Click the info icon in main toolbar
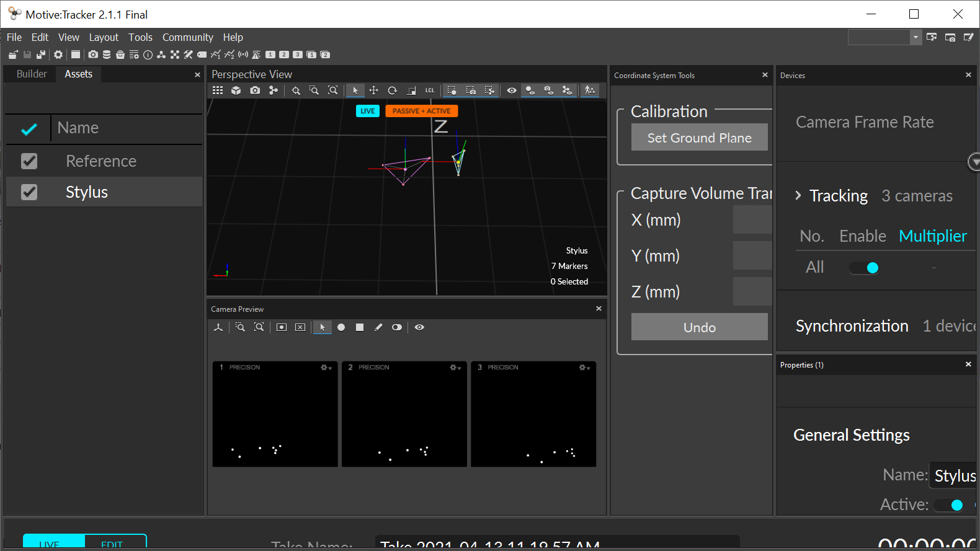Screen dimensions: 980x551 pos(148,55)
